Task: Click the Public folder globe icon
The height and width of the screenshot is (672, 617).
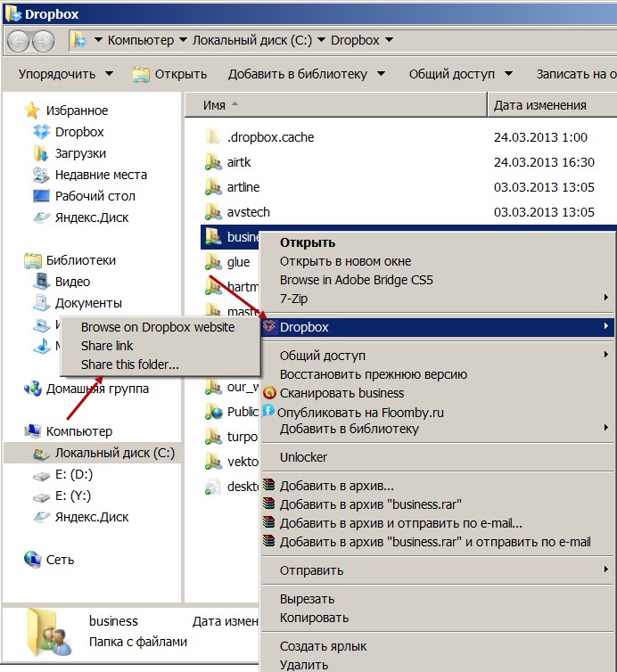Action: point(214,411)
